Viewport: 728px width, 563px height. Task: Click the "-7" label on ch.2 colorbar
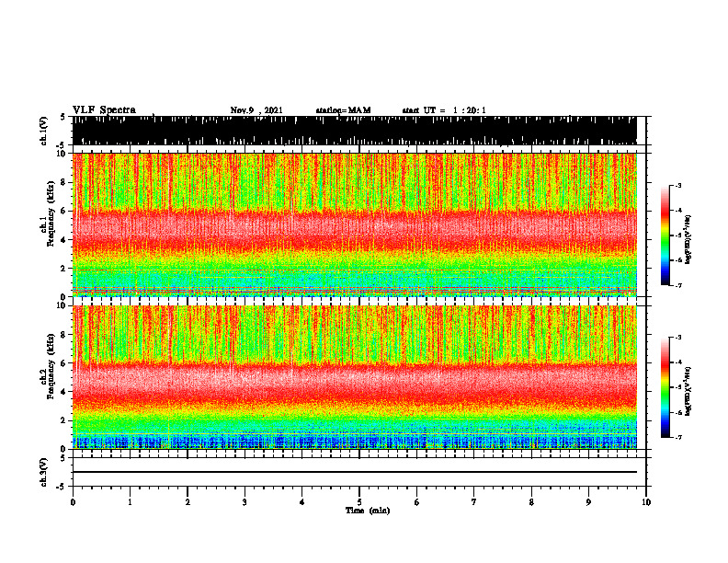678,437
